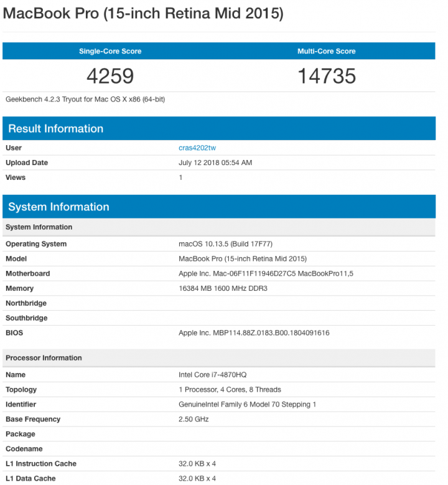Image resolution: width=448 pixels, height=485 pixels.
Task: Select the 2.50 GHz frequency value
Action: [x=194, y=420]
